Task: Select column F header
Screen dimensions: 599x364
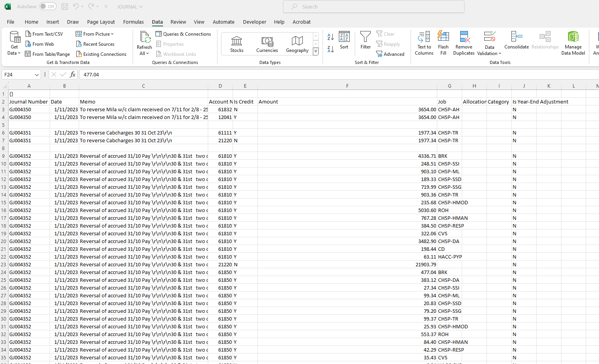Action: coord(347,86)
